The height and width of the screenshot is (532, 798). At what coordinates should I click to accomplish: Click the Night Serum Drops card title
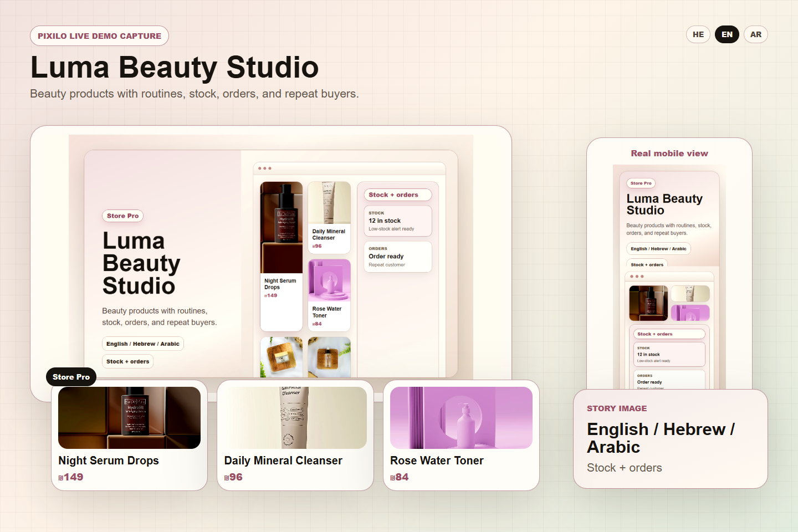coord(109,461)
